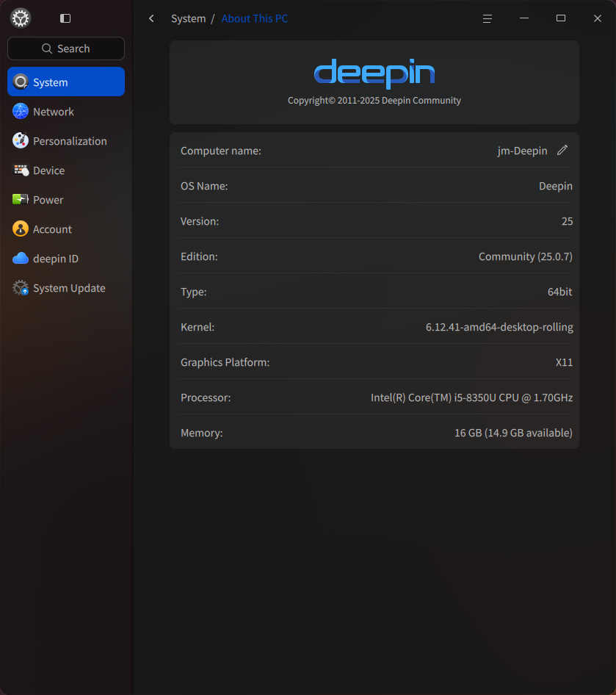Viewport: 616px width, 695px height.
Task: Click the System breadcrumb link
Action: pyautogui.click(x=188, y=18)
